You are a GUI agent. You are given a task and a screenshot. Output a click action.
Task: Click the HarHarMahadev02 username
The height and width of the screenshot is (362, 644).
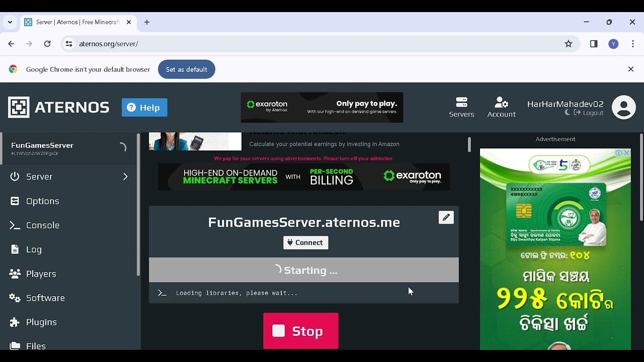point(565,104)
